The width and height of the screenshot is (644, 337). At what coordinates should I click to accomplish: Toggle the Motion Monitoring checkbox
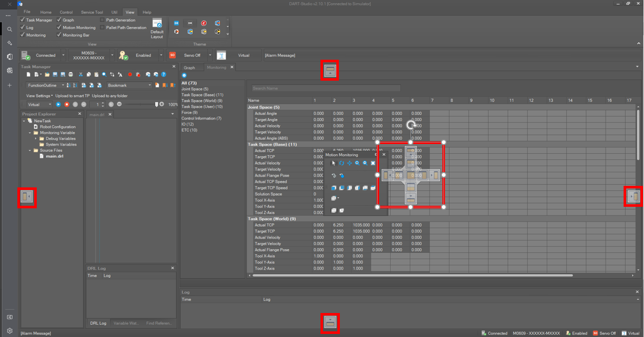pos(59,28)
